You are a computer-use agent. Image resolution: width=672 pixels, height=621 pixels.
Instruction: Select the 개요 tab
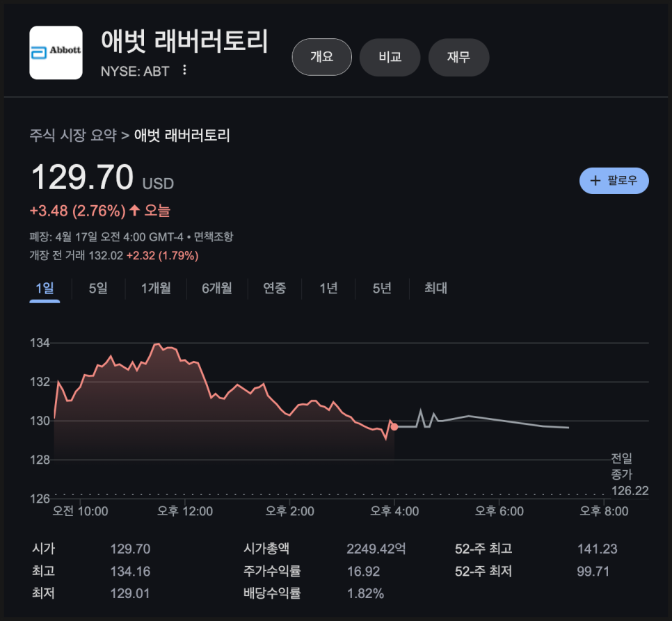(x=322, y=57)
